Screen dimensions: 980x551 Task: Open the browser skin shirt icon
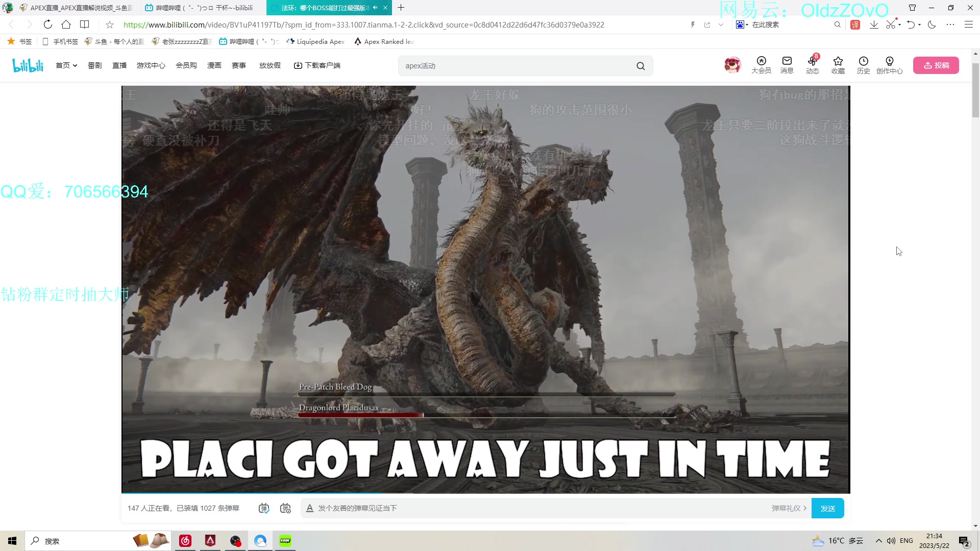coord(912,8)
